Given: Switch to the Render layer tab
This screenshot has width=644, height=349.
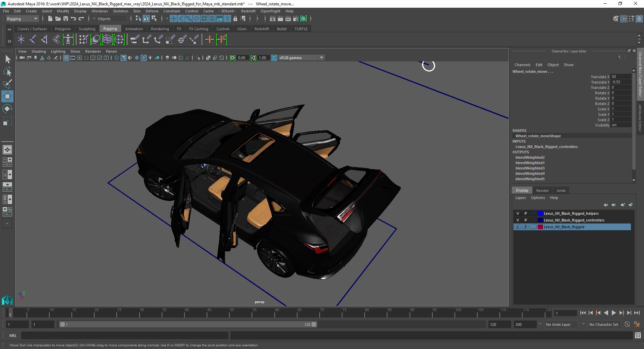Looking at the screenshot, I should click(542, 191).
